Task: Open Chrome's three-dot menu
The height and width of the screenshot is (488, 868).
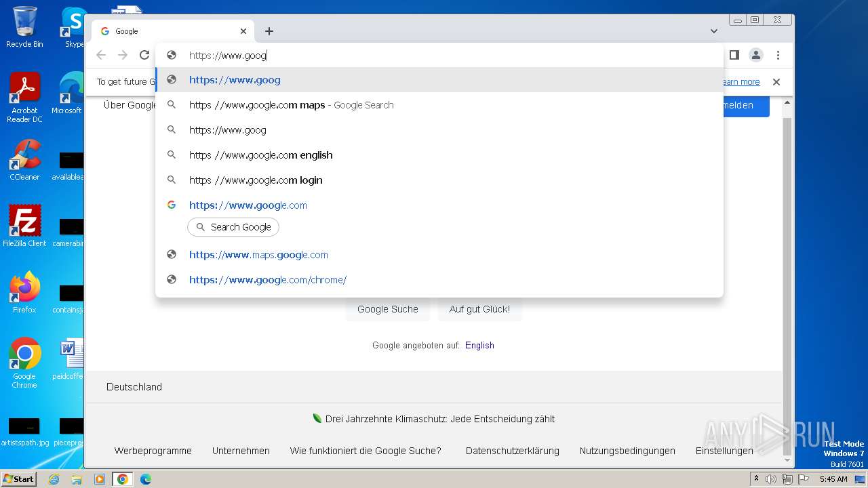Action: click(x=778, y=55)
